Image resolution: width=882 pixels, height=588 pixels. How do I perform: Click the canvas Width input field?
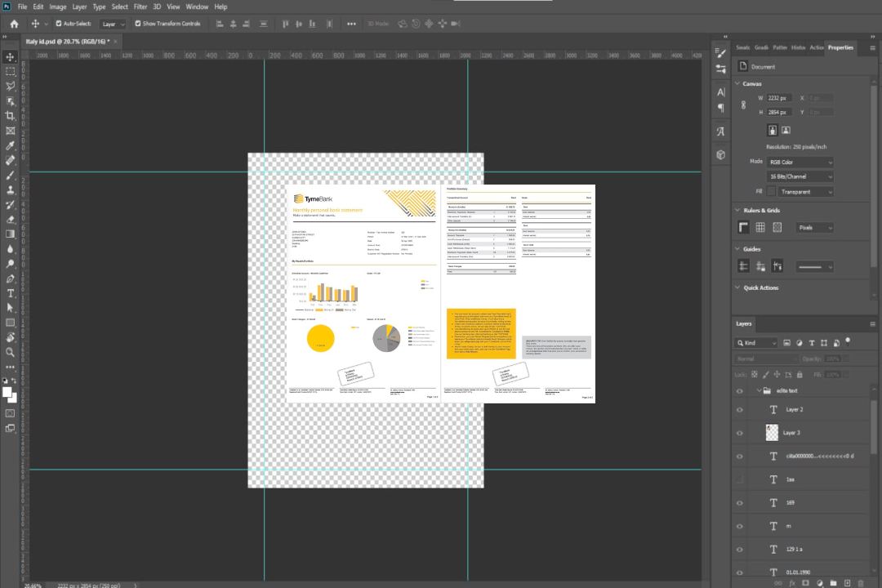click(x=779, y=98)
